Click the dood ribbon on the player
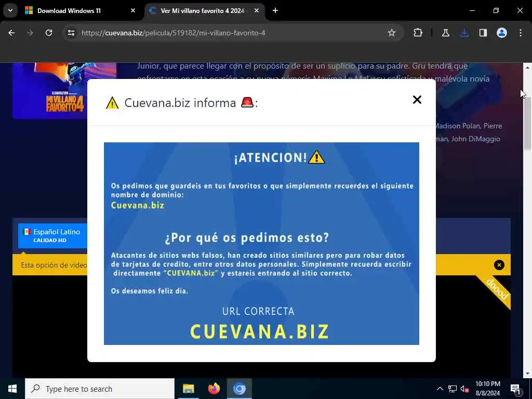The height and width of the screenshot is (399, 532). click(496, 290)
